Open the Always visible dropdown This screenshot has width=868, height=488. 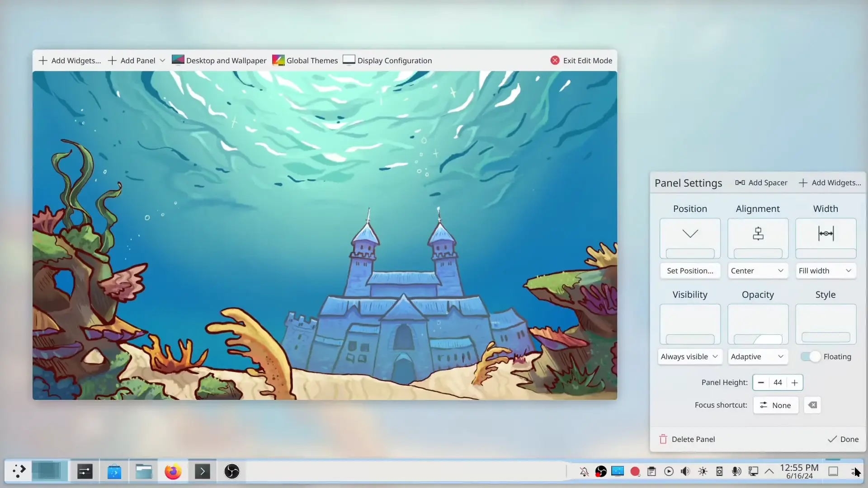point(689,357)
